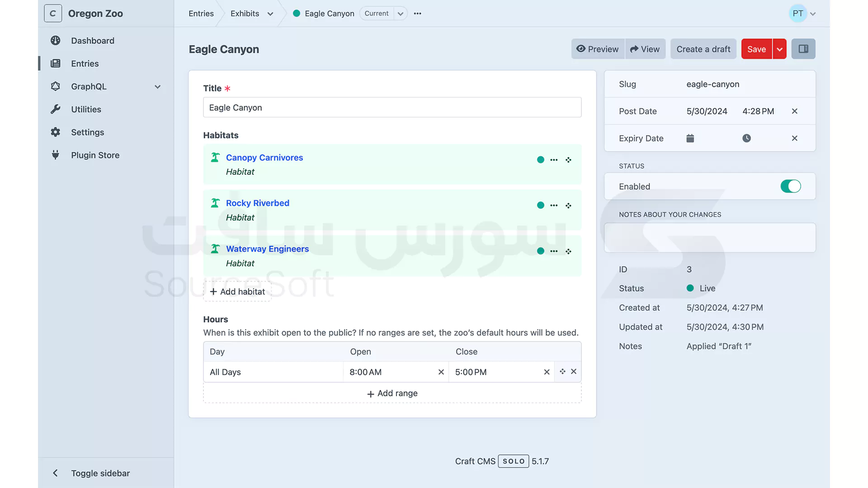868x488 pixels.
Task: Click the Plugin Store plug icon
Action: coord(56,155)
